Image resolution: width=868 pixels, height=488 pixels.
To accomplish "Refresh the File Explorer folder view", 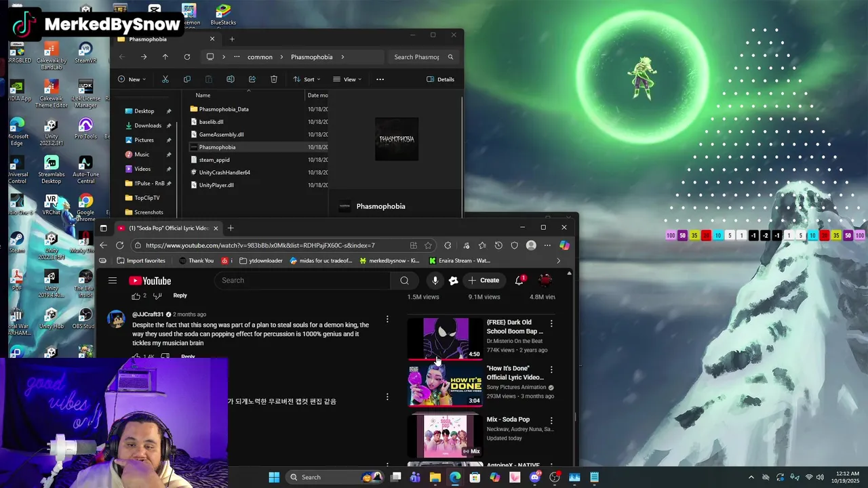I will (x=186, y=57).
